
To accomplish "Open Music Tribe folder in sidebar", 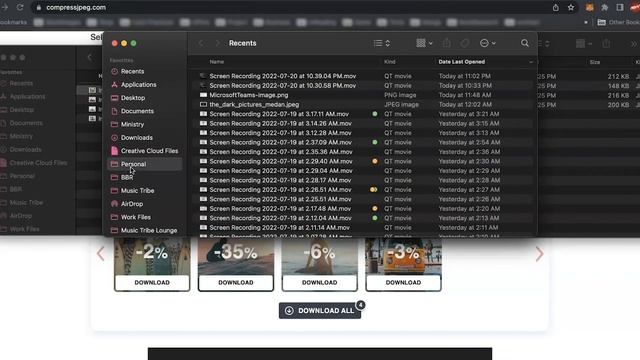I will [138, 191].
